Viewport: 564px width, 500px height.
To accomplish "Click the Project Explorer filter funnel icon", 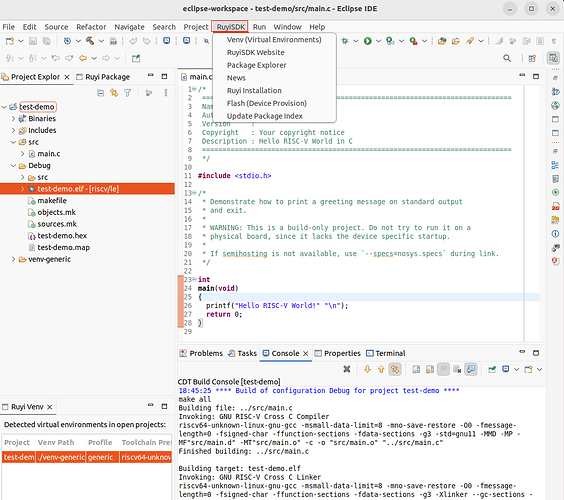I will pos(127,93).
